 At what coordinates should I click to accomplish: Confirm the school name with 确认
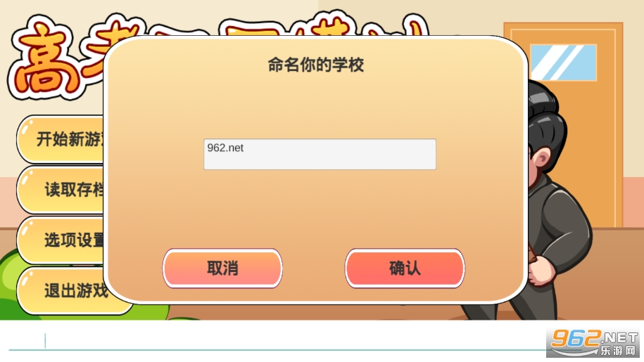405,268
